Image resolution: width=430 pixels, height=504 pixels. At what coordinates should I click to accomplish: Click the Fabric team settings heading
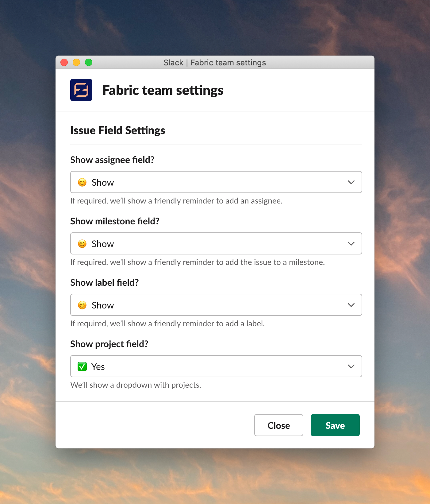(163, 91)
